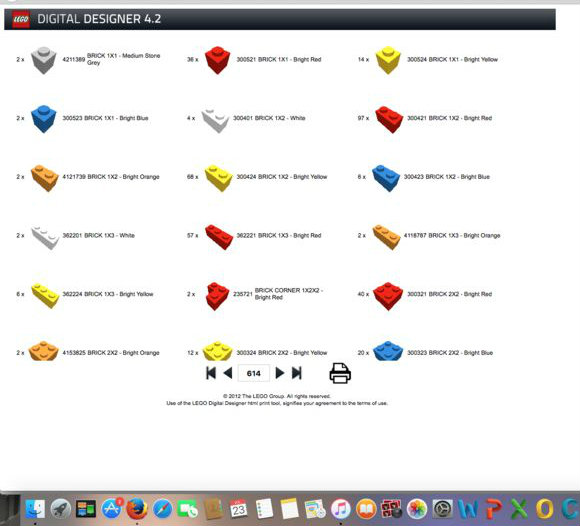Select the Bright Blue 1X1 brick image
Viewport: 580px width, 526px height.
click(x=44, y=119)
